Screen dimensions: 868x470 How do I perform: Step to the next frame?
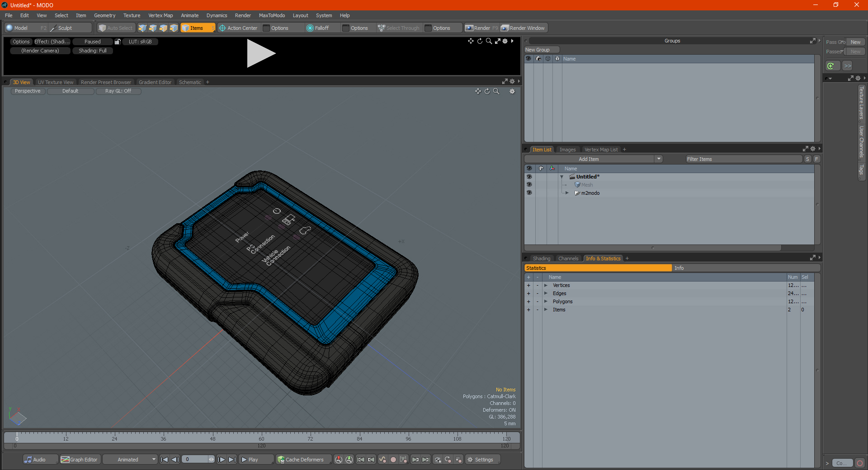click(222, 460)
